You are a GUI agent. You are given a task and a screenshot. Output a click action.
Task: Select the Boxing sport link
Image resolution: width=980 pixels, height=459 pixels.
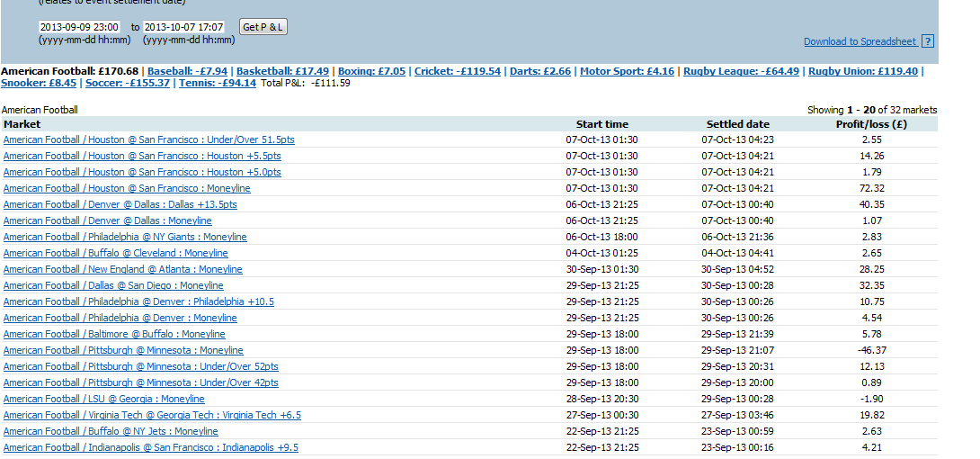(x=371, y=71)
